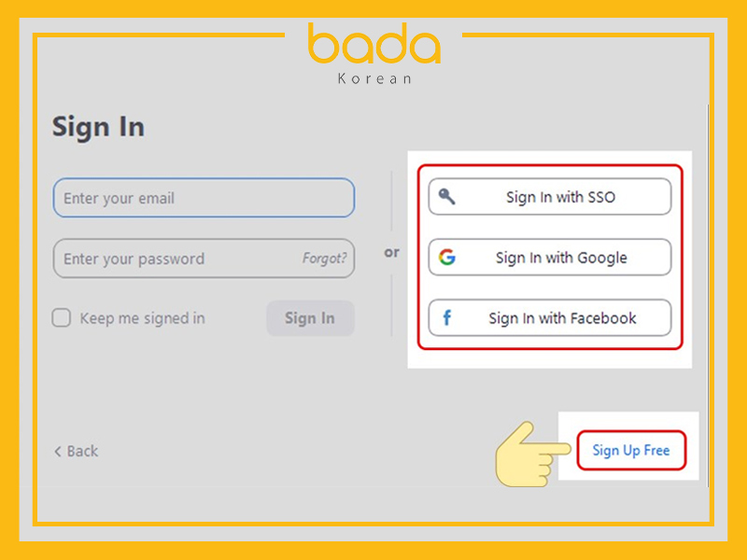Choose Sign In with Facebook
The height and width of the screenshot is (560, 747).
point(550,318)
